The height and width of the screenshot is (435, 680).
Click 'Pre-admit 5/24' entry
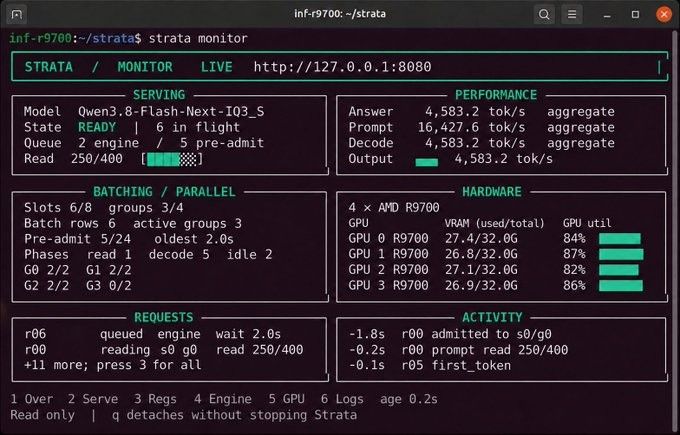click(77, 239)
